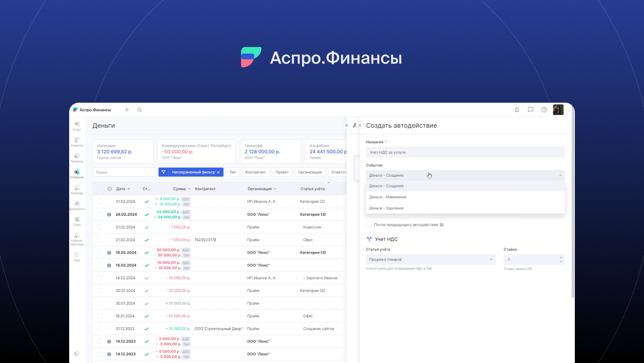Click the icon at sidebar bottom
Image resolution: width=644 pixels, height=363 pixels.
(77, 353)
